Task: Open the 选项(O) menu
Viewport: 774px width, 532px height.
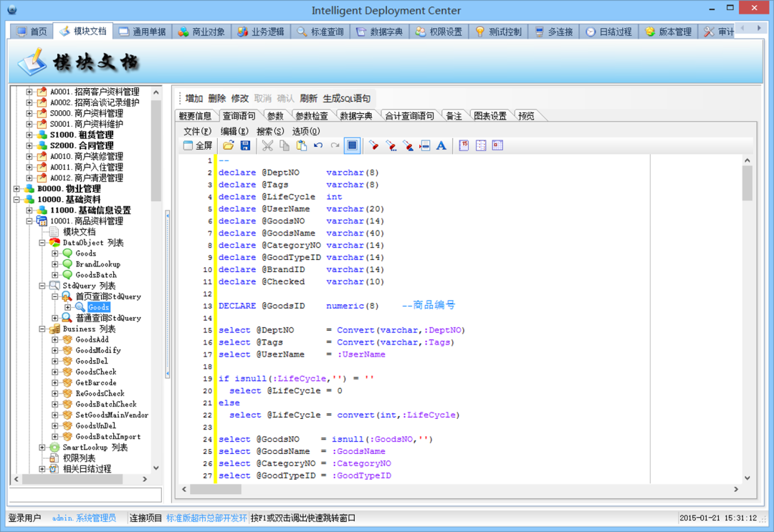Action: point(306,131)
